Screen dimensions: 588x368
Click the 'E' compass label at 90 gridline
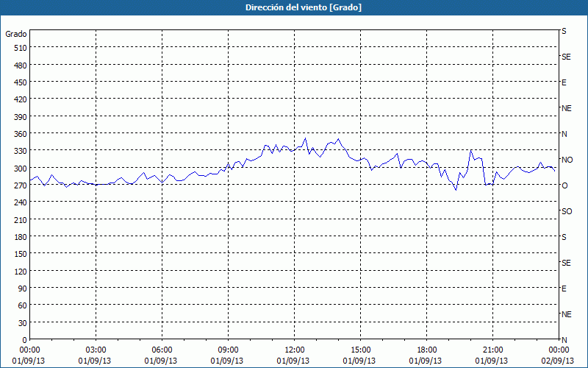point(564,289)
